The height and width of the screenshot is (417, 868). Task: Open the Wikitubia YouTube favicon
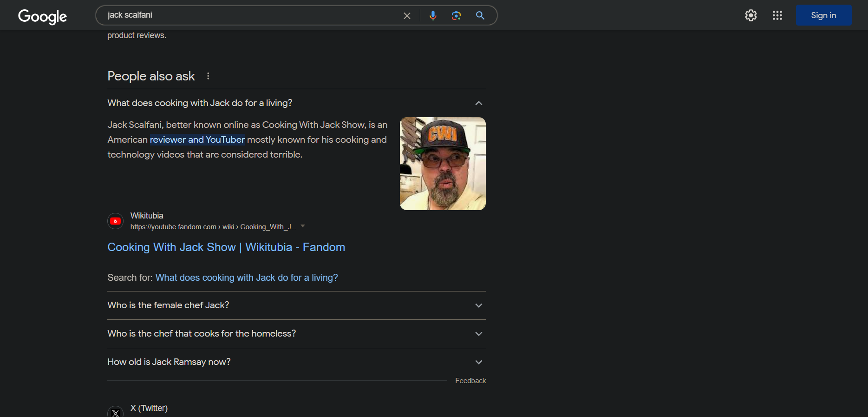pos(116,221)
